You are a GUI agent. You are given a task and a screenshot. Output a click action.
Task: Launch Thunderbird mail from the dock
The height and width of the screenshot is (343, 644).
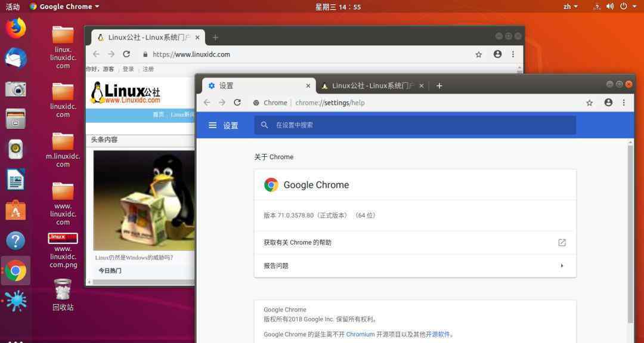[x=16, y=58]
